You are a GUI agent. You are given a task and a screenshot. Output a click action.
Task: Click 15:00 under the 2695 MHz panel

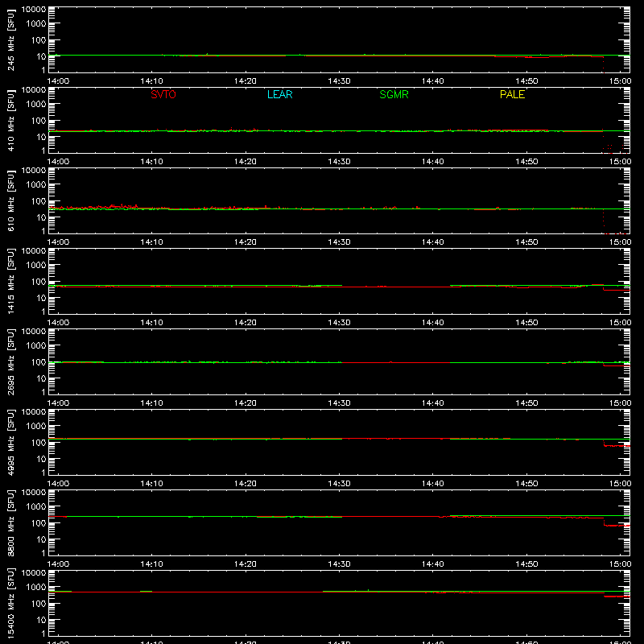pyautogui.click(x=620, y=403)
